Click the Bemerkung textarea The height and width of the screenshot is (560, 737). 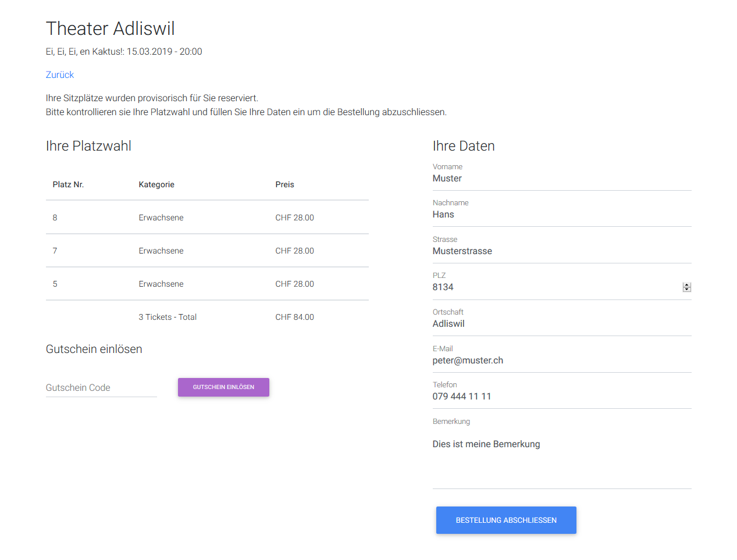point(562,459)
